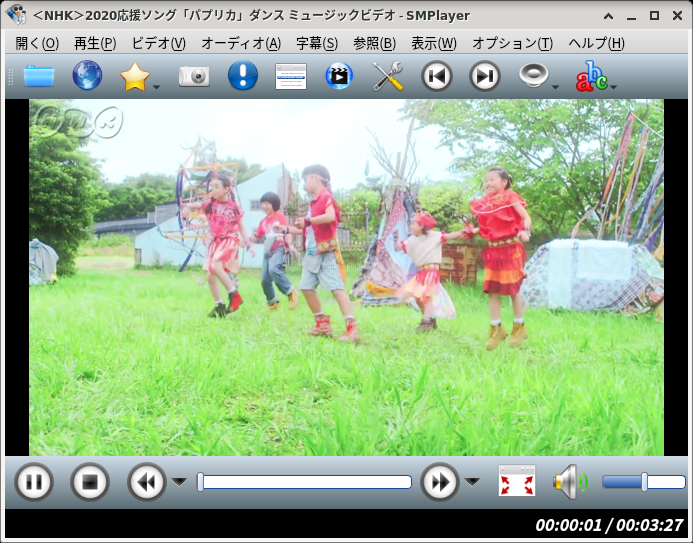The height and width of the screenshot is (543, 693).
Task: Click the toolbar drag handle grip
Action: coord(11,76)
